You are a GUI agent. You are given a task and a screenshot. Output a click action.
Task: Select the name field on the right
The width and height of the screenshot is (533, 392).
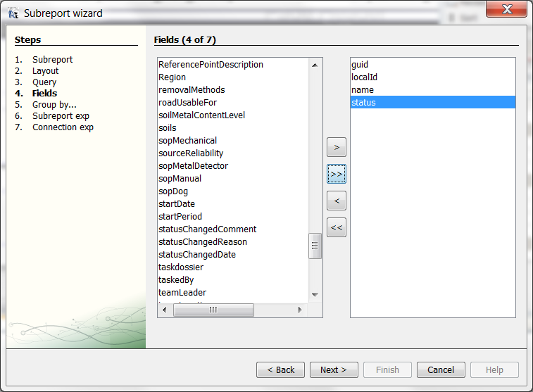[x=363, y=90]
